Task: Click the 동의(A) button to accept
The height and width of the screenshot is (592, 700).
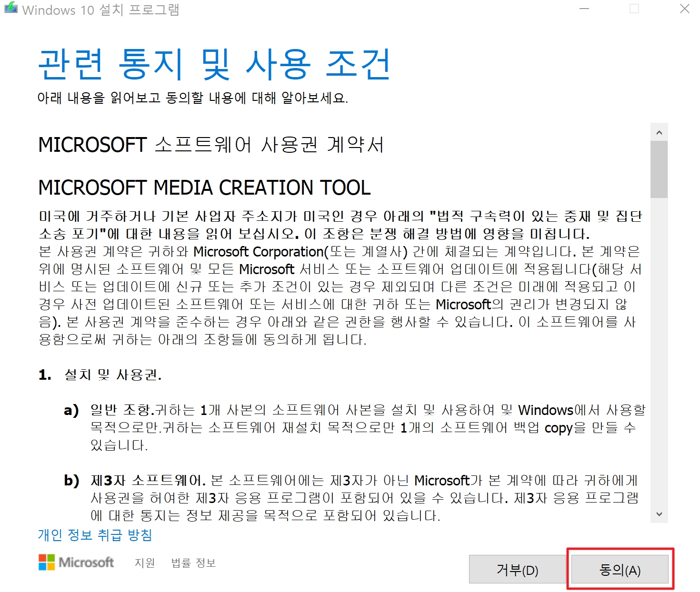Action: click(620, 570)
